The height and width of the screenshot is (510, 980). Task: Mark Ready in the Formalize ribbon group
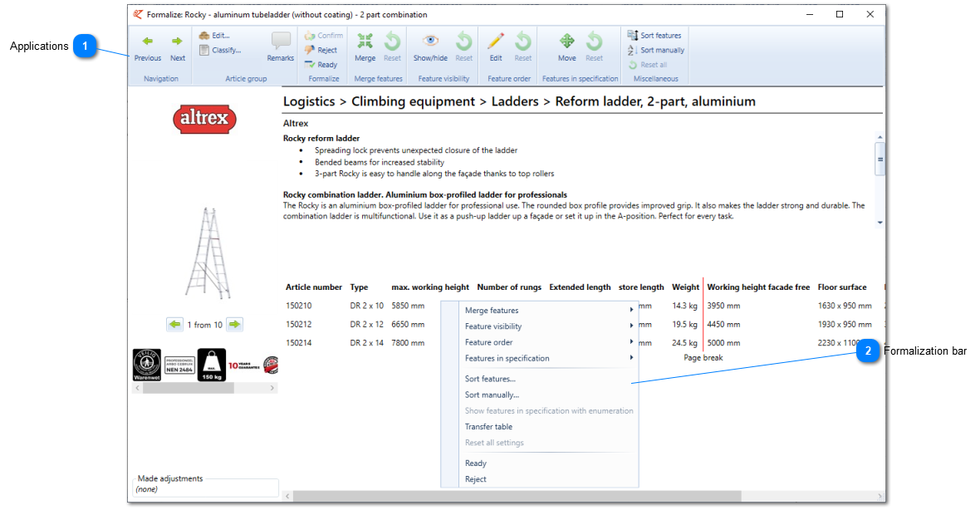click(x=321, y=65)
